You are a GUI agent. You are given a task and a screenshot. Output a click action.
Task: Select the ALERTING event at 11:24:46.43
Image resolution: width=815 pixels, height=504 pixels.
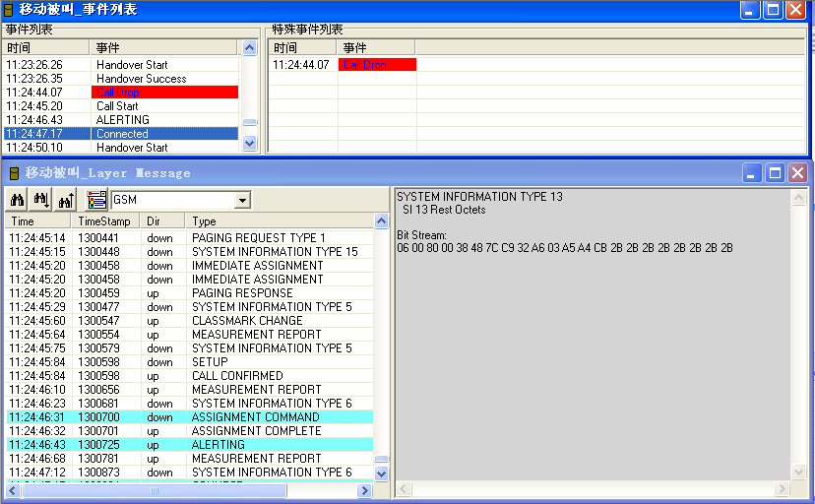click(x=121, y=120)
